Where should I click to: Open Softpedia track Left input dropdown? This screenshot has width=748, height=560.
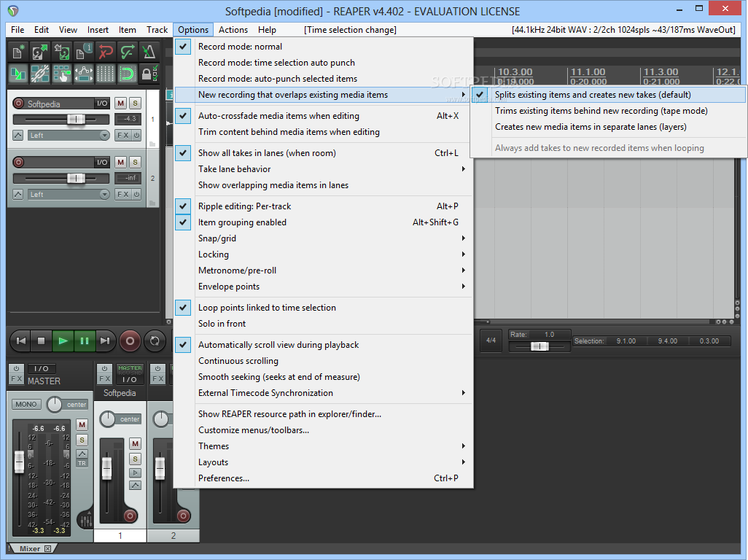coord(69,136)
